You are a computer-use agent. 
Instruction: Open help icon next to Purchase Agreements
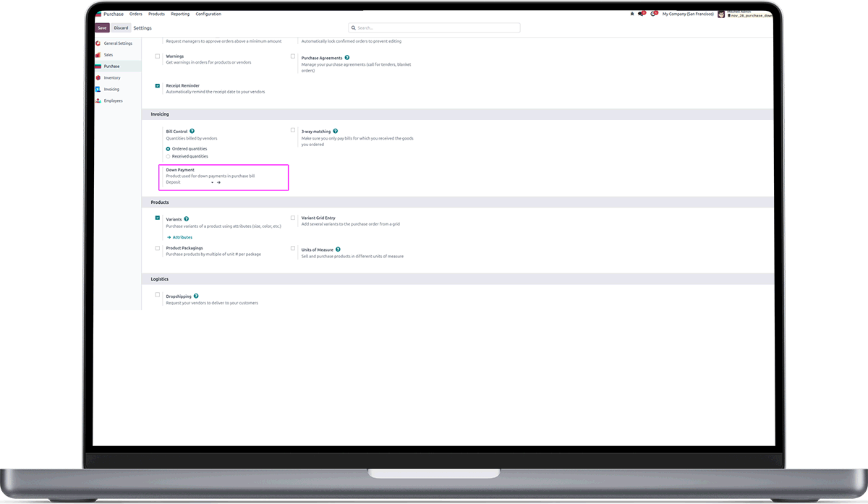click(347, 58)
